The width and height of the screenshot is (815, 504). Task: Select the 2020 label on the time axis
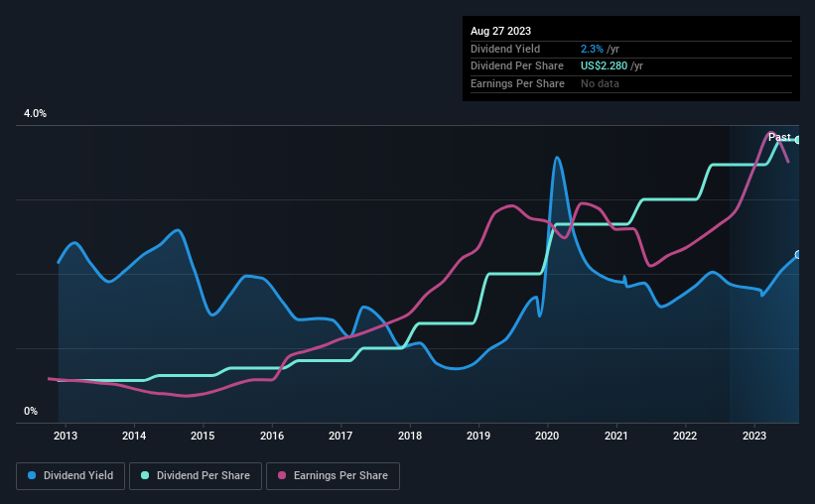click(547, 436)
